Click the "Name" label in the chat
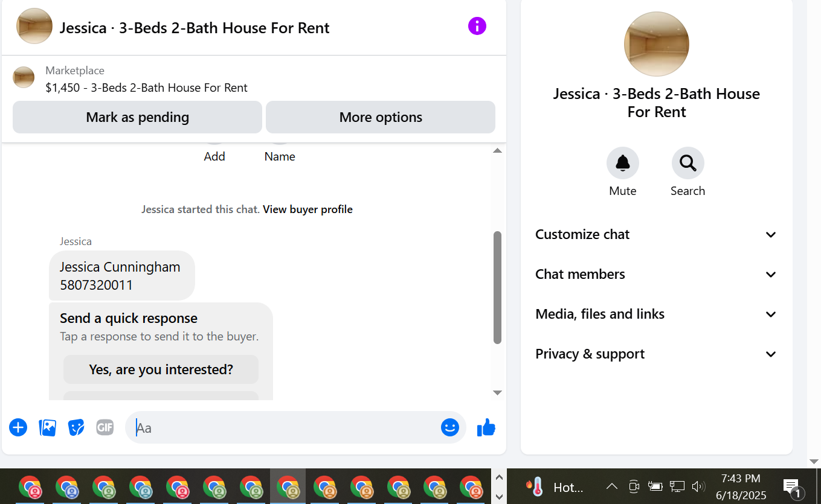This screenshot has width=821, height=504. tap(280, 156)
